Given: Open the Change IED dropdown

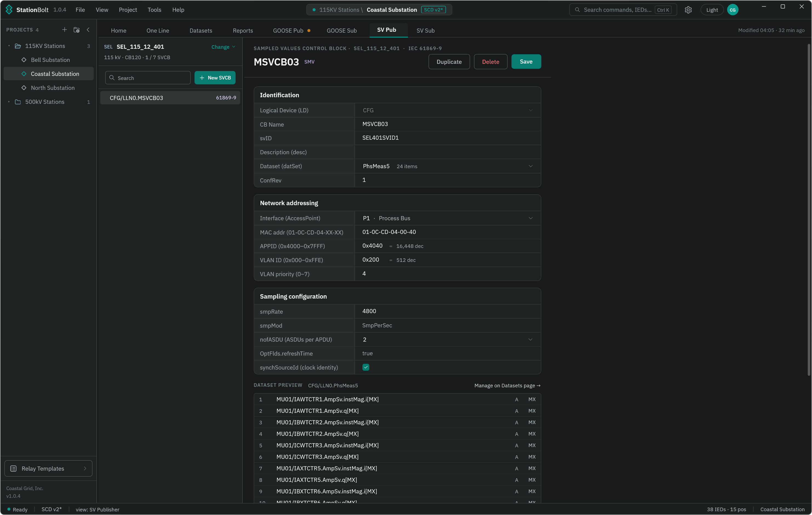Looking at the screenshot, I should 223,47.
